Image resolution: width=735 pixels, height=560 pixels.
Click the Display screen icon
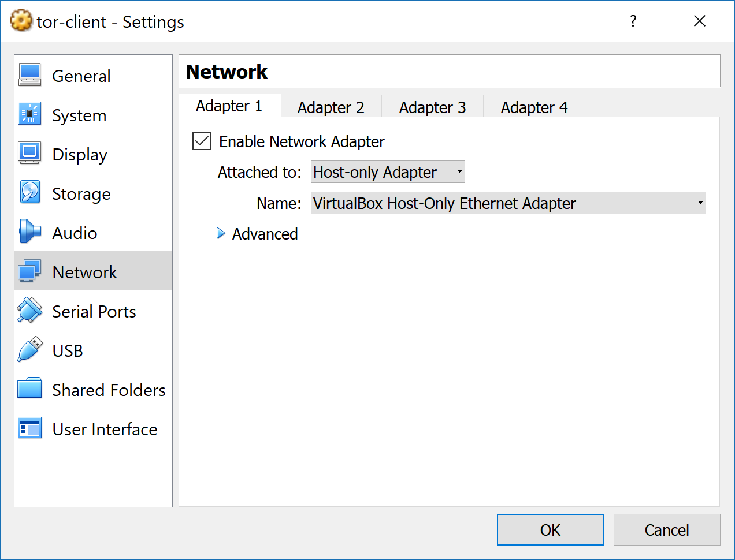[x=29, y=154]
